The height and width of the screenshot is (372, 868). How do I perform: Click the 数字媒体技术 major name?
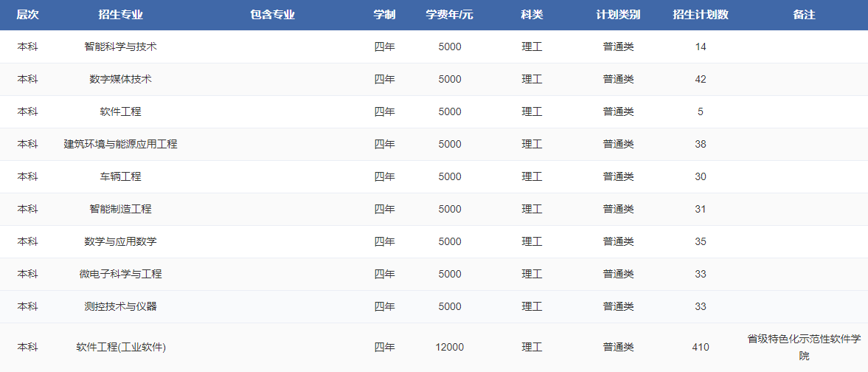point(120,79)
